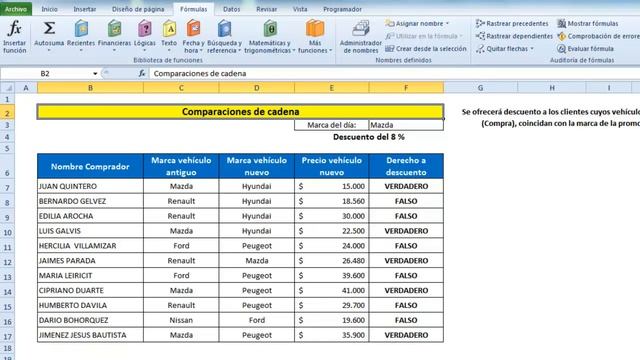Expand the Utilizar en la fórmula arrow

[x=461, y=36]
